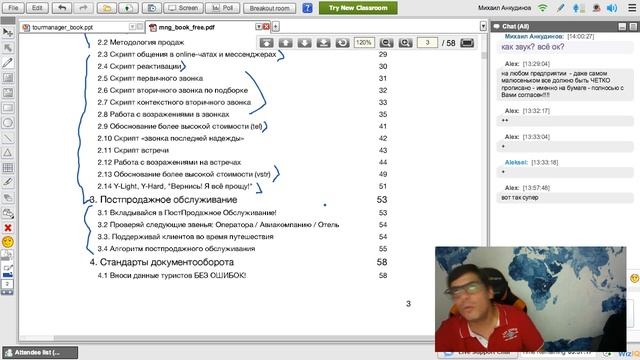Go to previous PDF page
640x360 pixels.
[285, 43]
